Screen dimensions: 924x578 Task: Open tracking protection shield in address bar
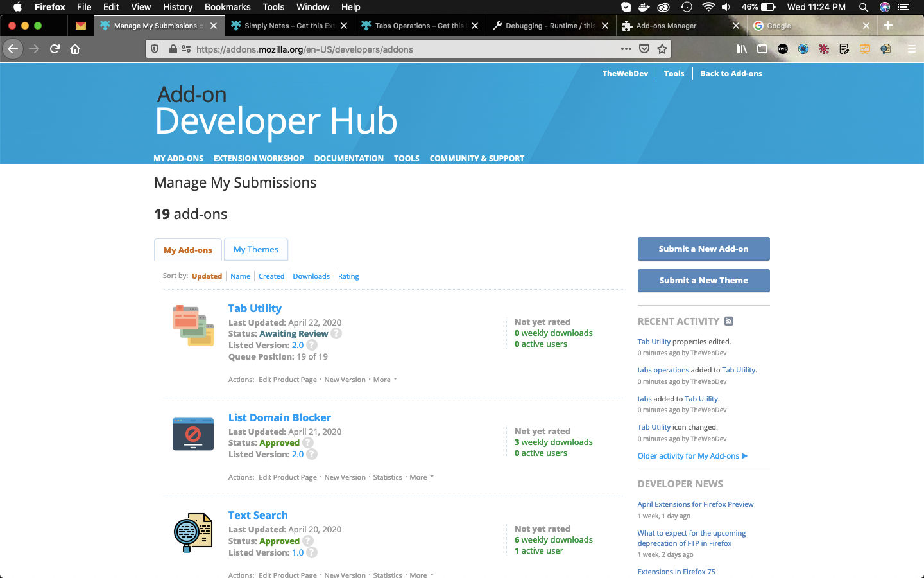tap(155, 49)
